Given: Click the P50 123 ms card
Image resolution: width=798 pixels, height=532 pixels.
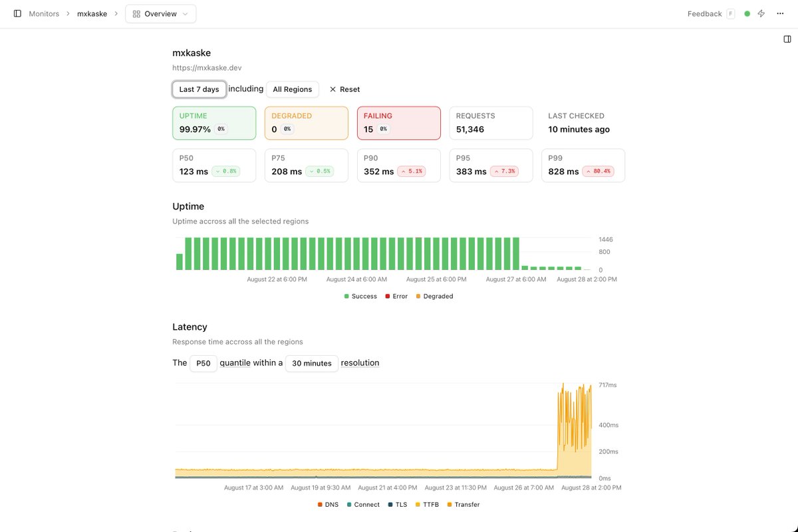Looking at the screenshot, I should 214,165.
